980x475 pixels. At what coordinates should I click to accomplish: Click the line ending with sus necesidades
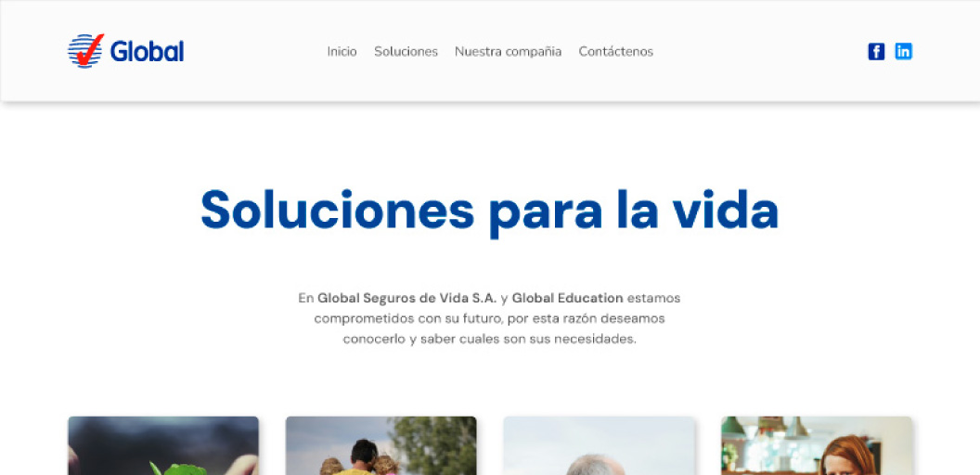[489, 339]
